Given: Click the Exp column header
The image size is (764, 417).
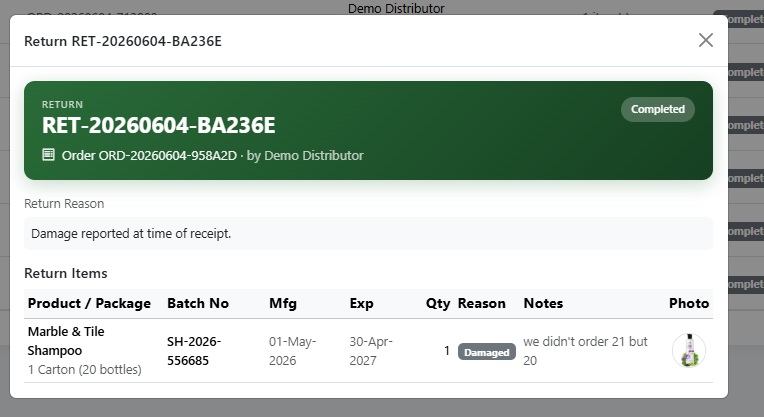Looking at the screenshot, I should pos(361,303).
